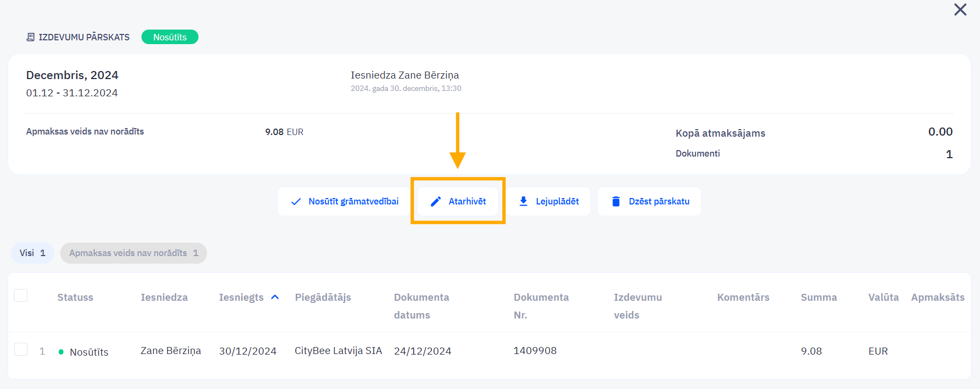This screenshot has height=389, width=980.
Task: Click document number 1409908
Action: click(535, 351)
